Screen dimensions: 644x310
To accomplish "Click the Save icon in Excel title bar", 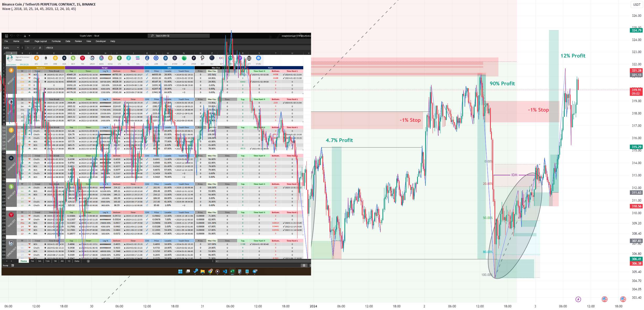I will coord(6,36).
